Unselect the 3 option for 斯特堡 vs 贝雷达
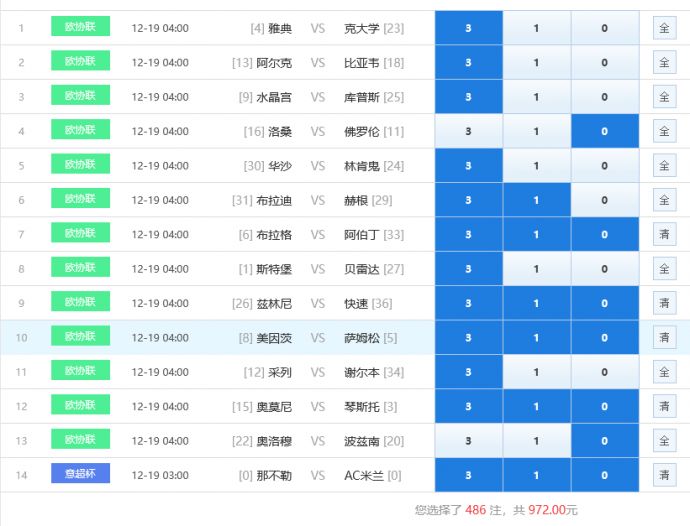690x526 pixels. coord(468,269)
